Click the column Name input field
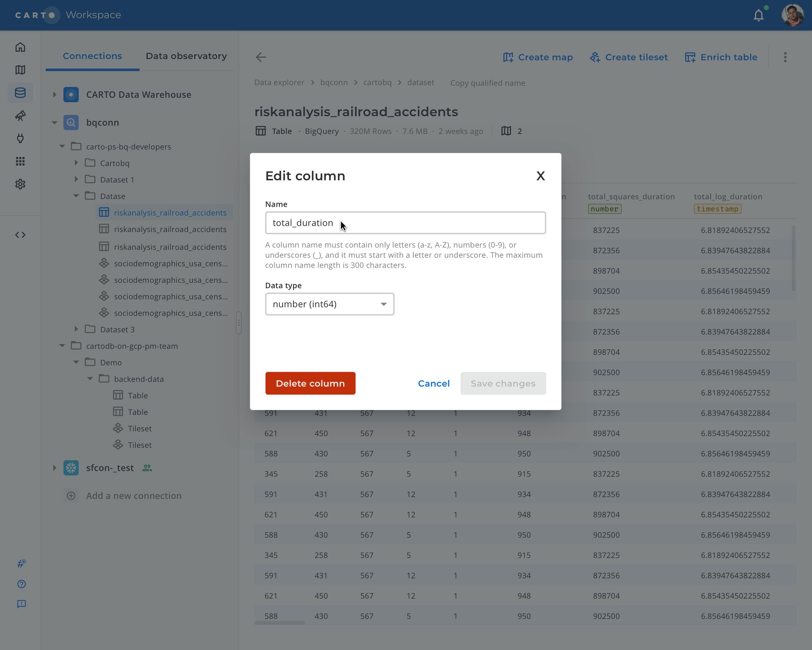Viewport: 812px width, 650px height. coord(405,223)
